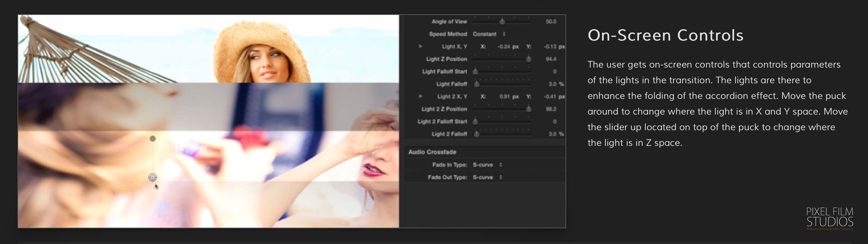Open the Speed Method Constant dropdown
Image resolution: width=868 pixels, height=244 pixels.
tap(489, 34)
